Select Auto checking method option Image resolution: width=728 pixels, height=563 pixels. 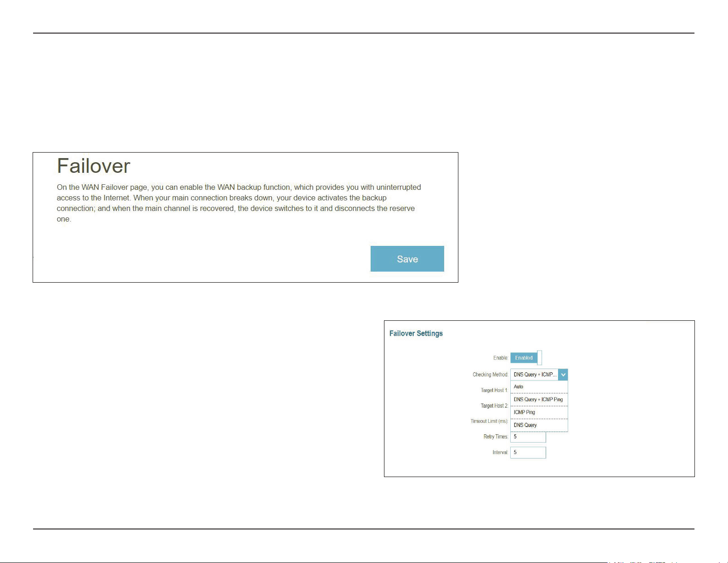coord(539,387)
